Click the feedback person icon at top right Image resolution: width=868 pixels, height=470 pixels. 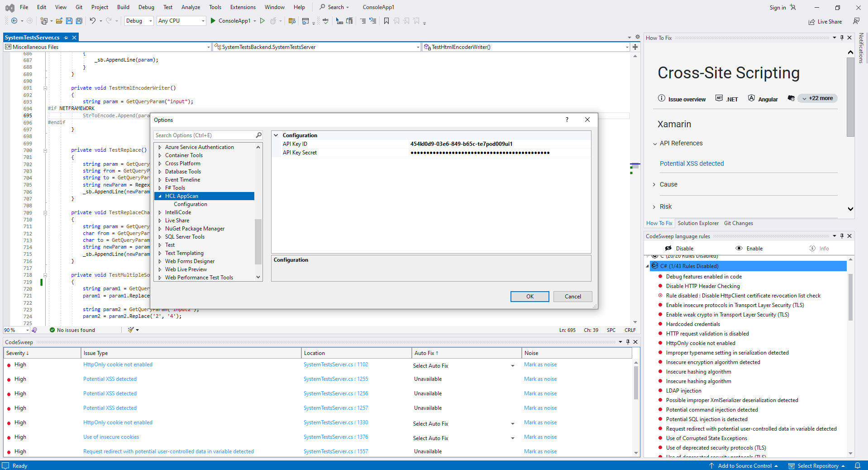click(x=856, y=21)
